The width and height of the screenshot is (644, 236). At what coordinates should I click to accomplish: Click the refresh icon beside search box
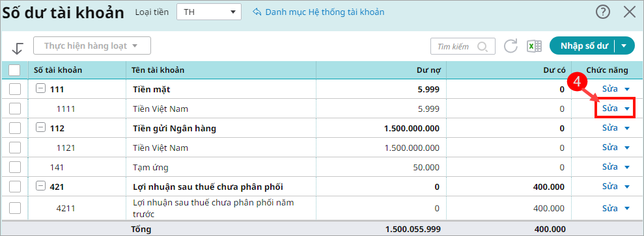[511, 46]
